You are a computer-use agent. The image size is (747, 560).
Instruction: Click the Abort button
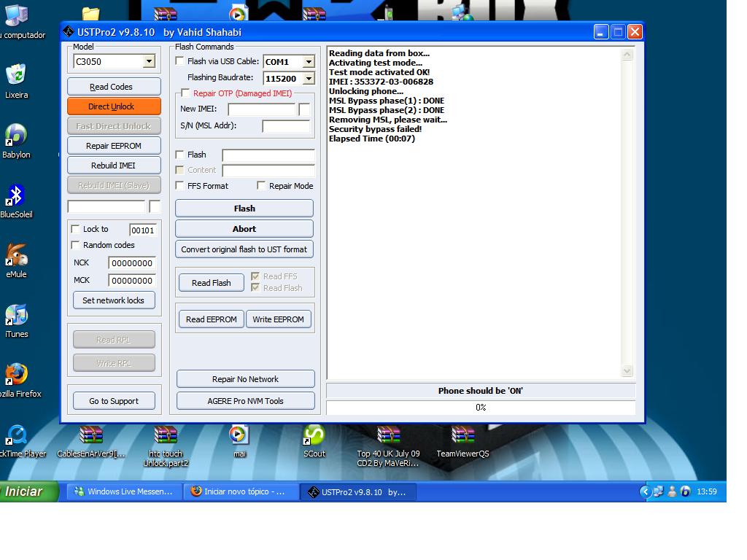click(x=244, y=229)
